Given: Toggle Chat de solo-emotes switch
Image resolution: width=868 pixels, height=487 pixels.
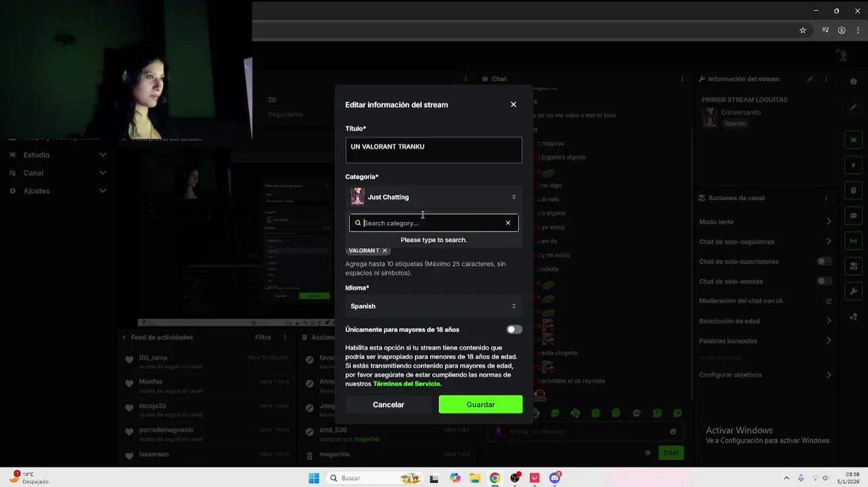Looking at the screenshot, I should pos(823,281).
